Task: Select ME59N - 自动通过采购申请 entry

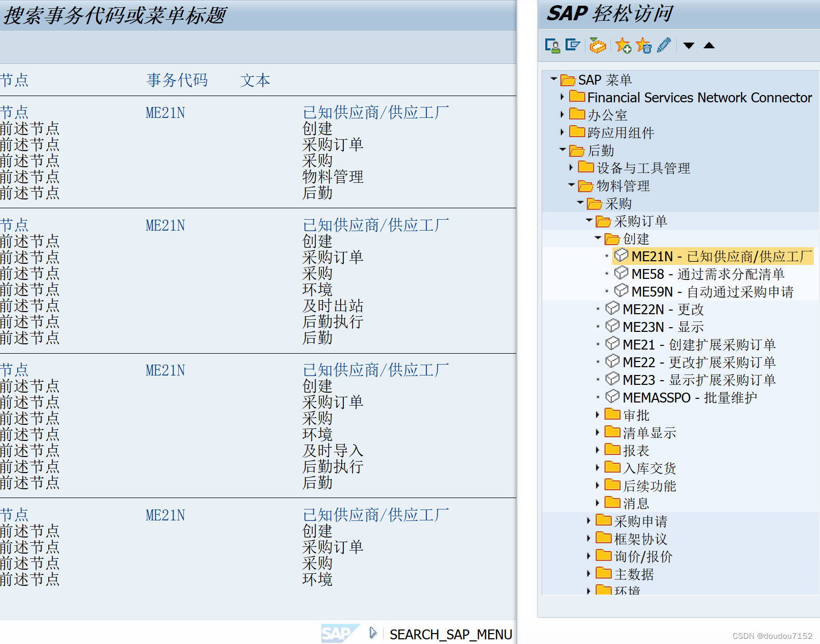Action: pos(713,291)
